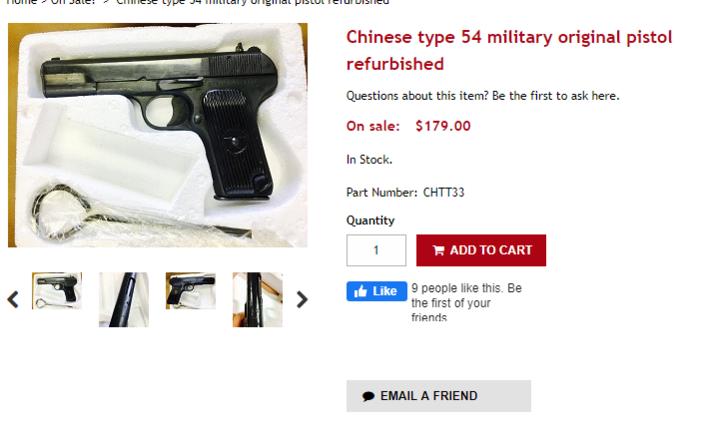Click the part number CHTT33 text

[443, 192]
